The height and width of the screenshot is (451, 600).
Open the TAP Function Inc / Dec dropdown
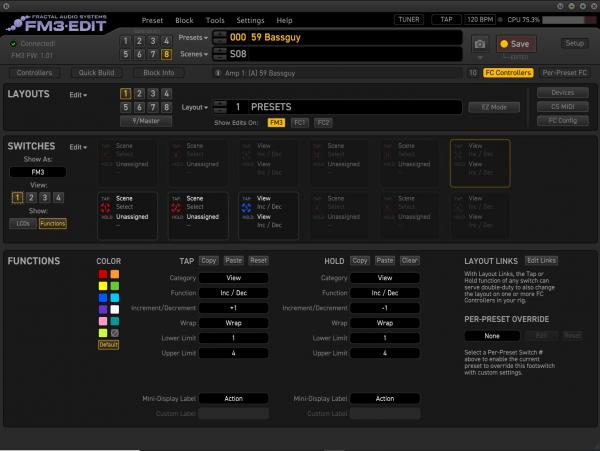point(233,293)
